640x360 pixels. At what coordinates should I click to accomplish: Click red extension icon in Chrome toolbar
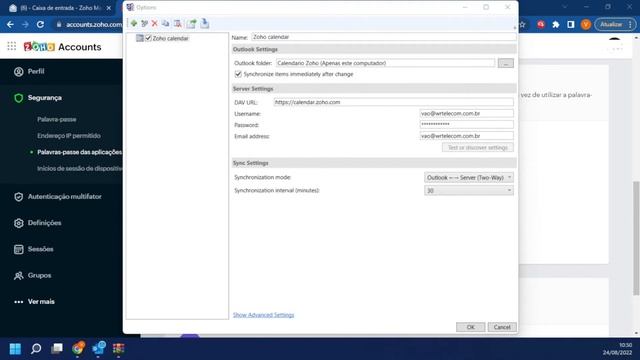pos(541,24)
